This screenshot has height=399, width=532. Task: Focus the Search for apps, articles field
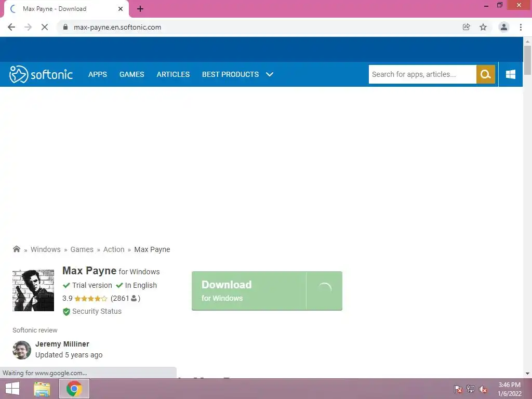click(422, 74)
